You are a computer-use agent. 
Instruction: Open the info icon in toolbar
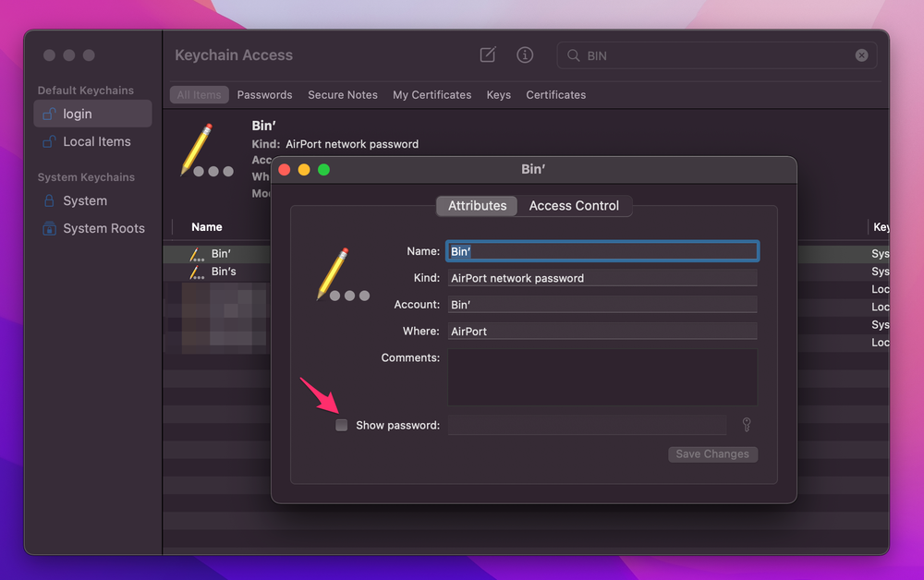[x=525, y=54]
